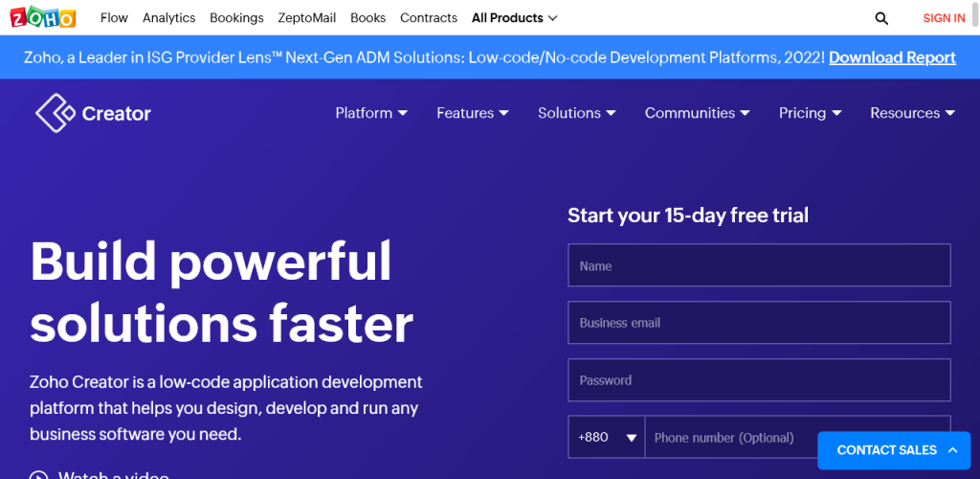Go to Bookings product
Screen dimensions: 980x479
coord(236,18)
